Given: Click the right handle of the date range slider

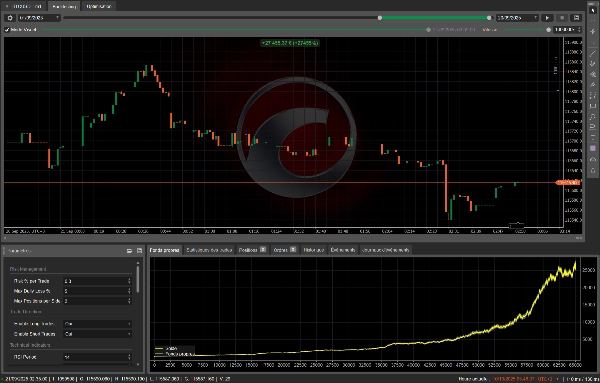Looking at the screenshot, I should click(489, 18).
